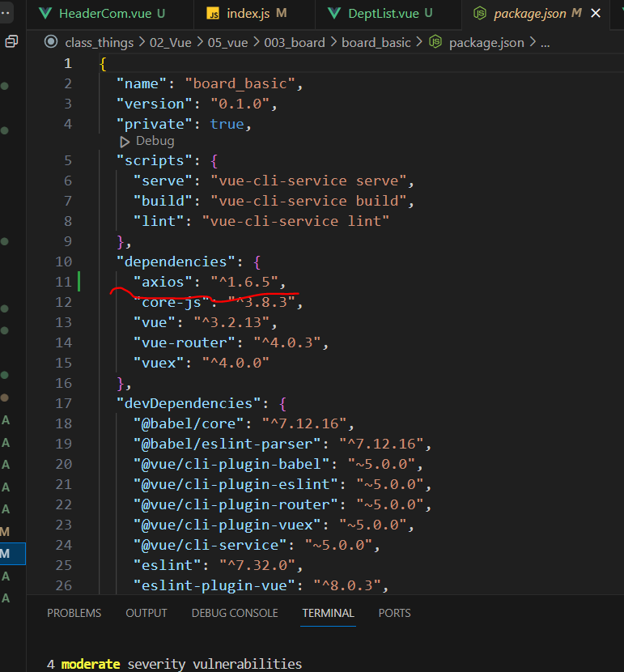Click package.json in the breadcrumb

(486, 42)
